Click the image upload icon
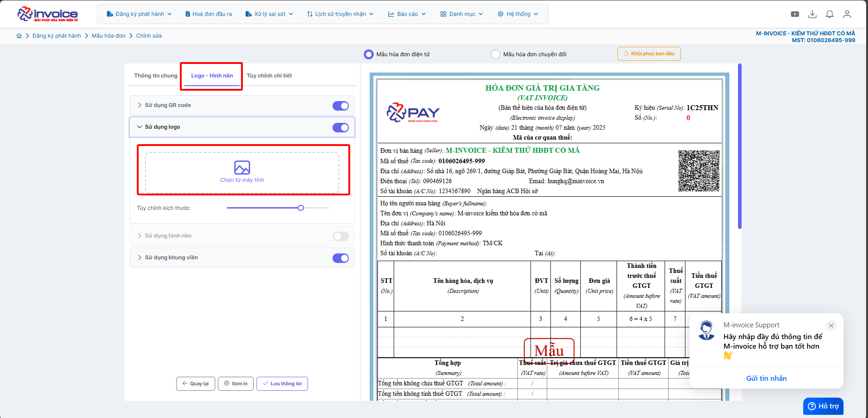The image size is (868, 418). pos(242,168)
